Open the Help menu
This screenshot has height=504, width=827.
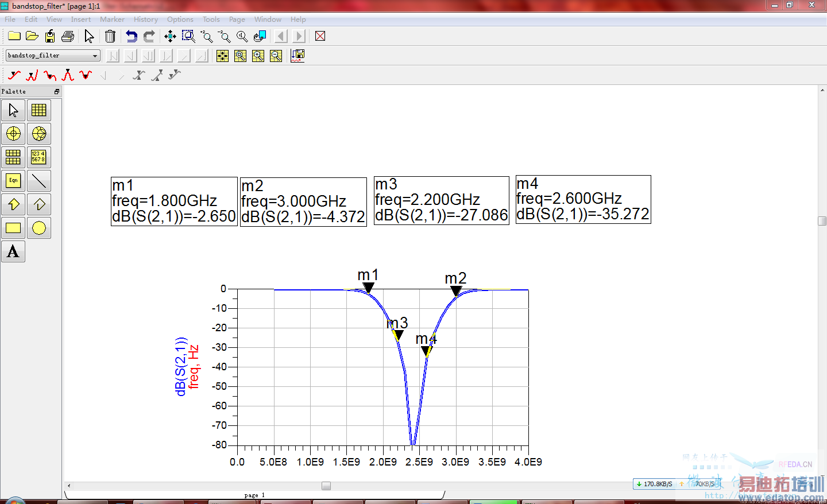point(298,20)
